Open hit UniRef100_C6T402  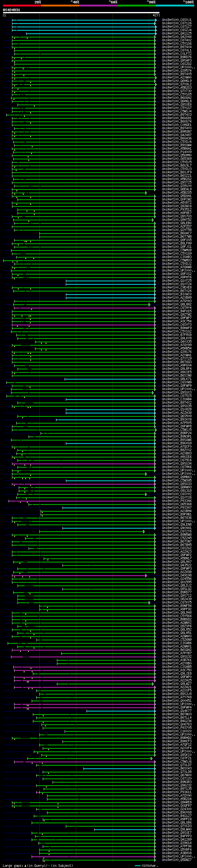pyautogui.click(x=176, y=40)
